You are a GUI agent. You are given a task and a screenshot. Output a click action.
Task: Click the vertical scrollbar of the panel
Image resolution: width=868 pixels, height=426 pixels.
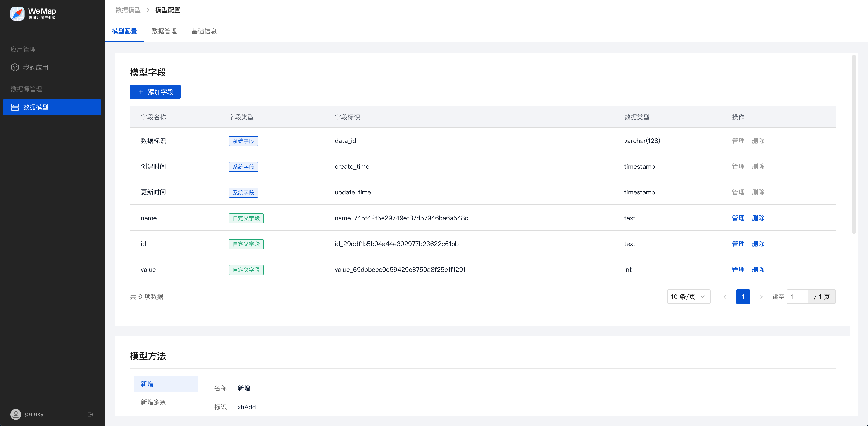coord(854,144)
